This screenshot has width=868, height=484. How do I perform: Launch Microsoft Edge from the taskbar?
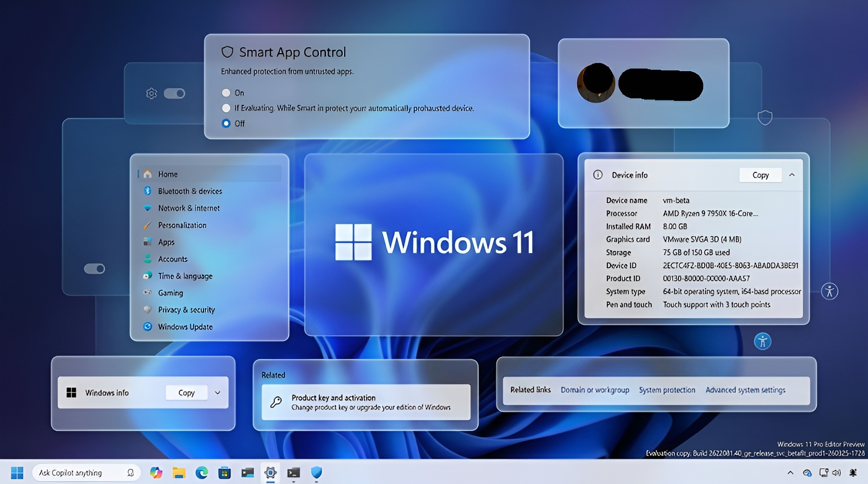201,473
